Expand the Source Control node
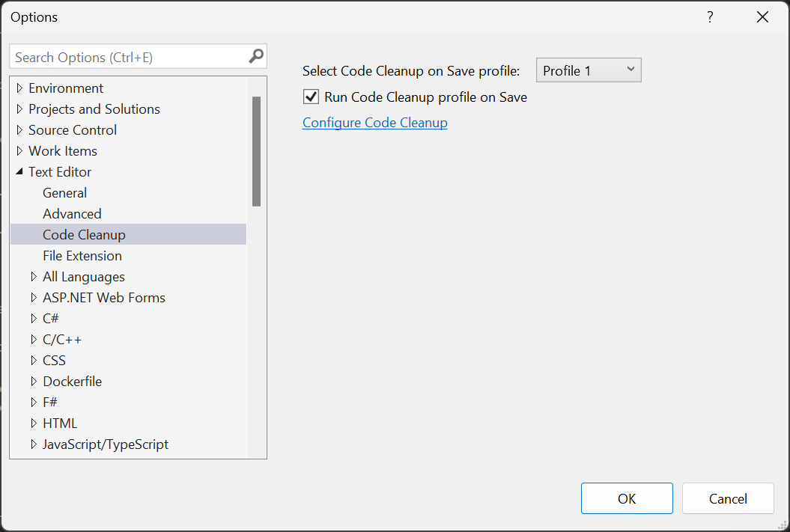790x532 pixels. pos(19,130)
